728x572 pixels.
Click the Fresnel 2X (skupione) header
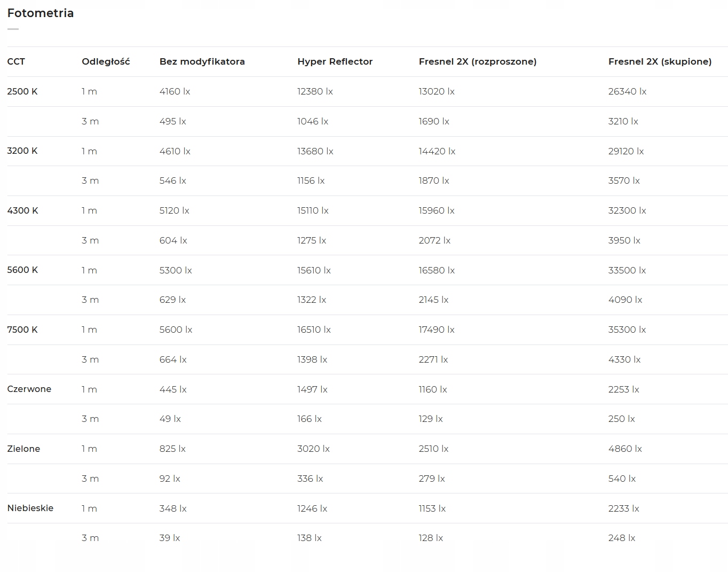point(660,61)
